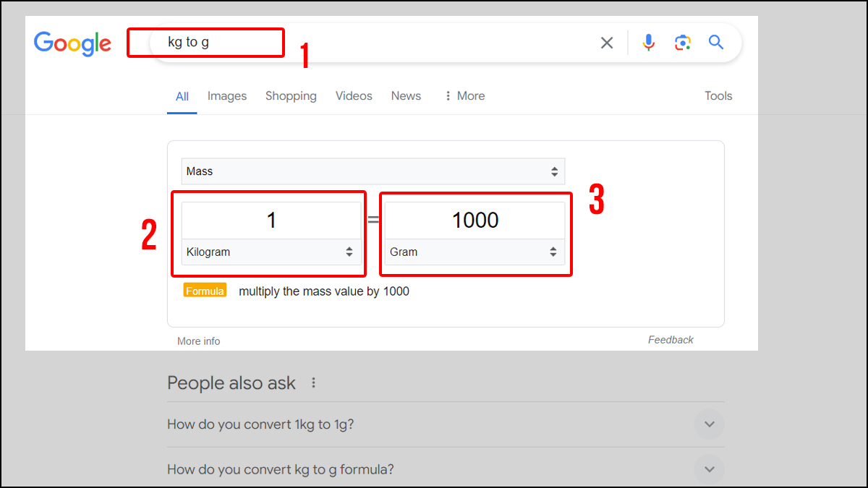Open the More search filters menu
The image size is (868, 488).
[x=464, y=96]
